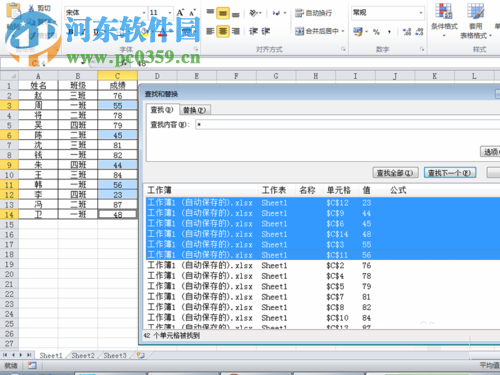The height and width of the screenshot is (375, 500).
Task: Toggle middle vertical alignment
Action: [x=223, y=13]
